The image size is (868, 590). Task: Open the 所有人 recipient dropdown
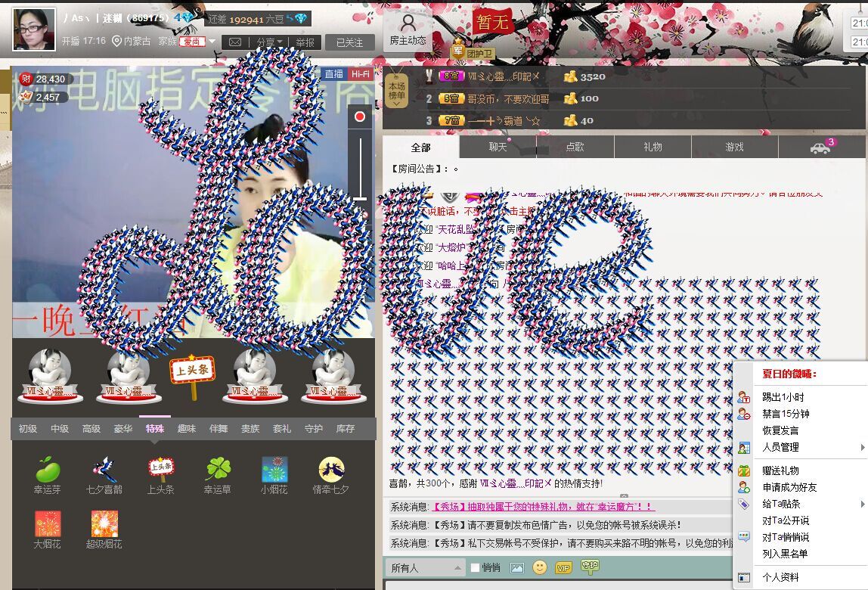tap(425, 567)
